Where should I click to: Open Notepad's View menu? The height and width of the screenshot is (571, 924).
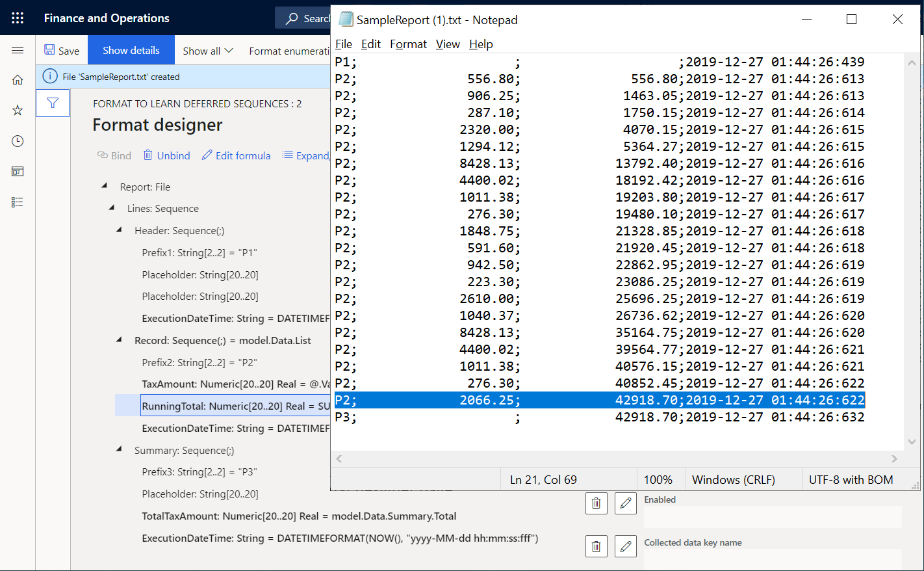pos(448,44)
